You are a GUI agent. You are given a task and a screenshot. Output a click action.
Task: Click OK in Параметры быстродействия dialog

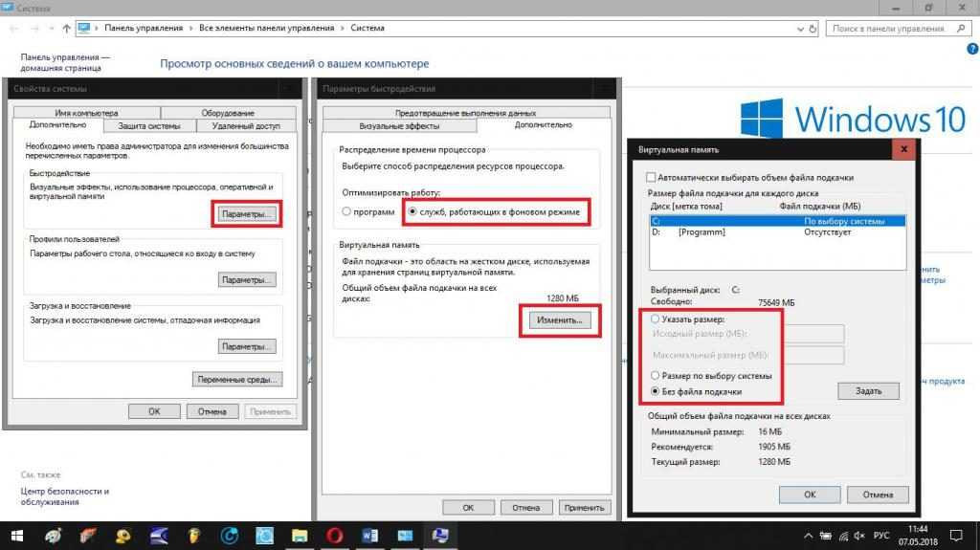point(468,508)
